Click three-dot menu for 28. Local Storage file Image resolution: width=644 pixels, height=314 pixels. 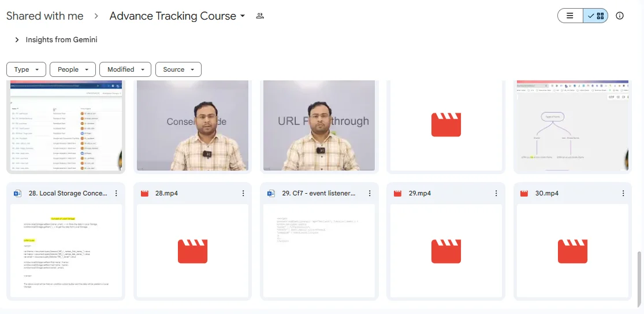[116, 193]
